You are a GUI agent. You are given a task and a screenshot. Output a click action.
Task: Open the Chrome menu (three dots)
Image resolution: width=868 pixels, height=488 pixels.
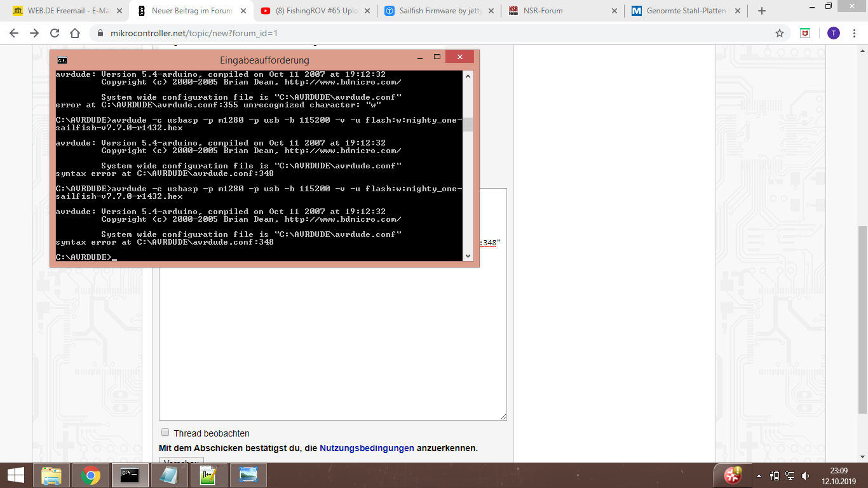(853, 32)
